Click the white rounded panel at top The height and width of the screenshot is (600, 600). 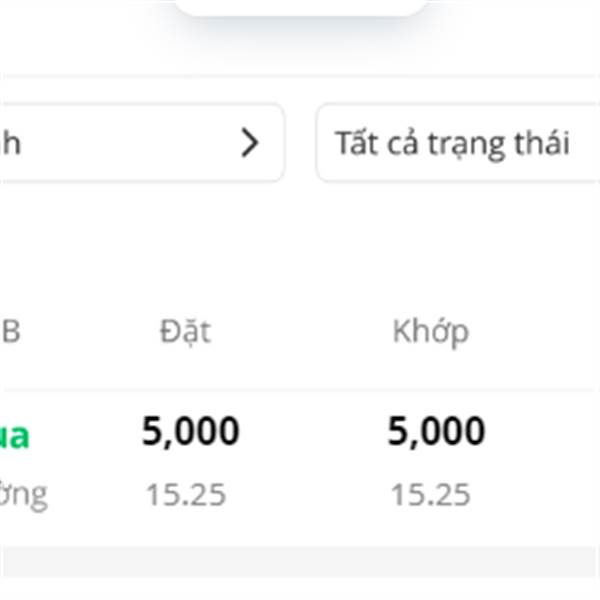coord(301,8)
